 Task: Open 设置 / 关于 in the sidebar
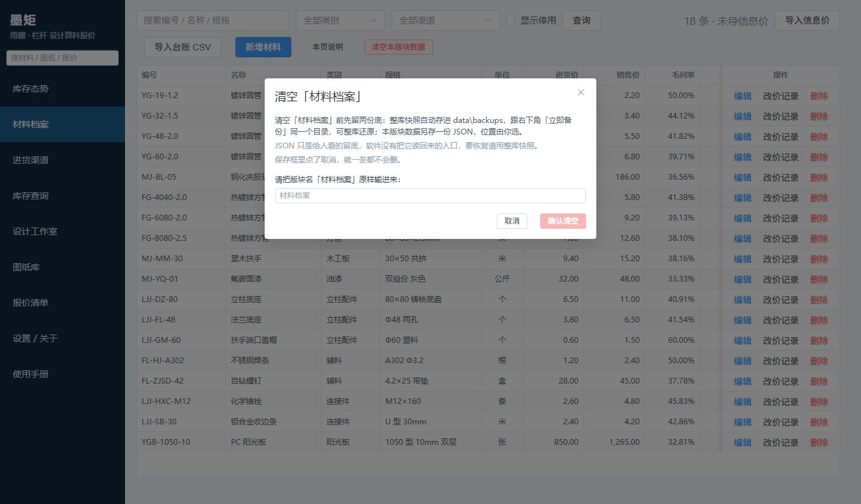click(x=63, y=338)
